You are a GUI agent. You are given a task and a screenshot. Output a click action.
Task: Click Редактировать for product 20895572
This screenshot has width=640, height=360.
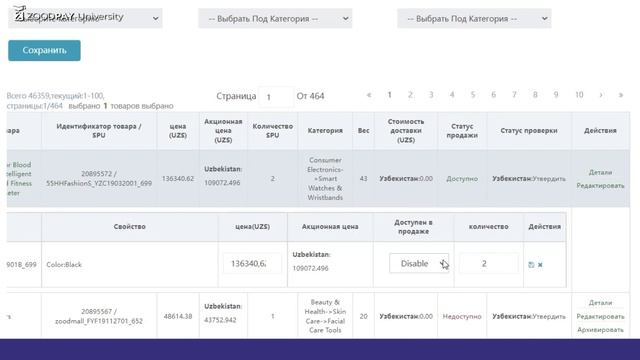[600, 186]
